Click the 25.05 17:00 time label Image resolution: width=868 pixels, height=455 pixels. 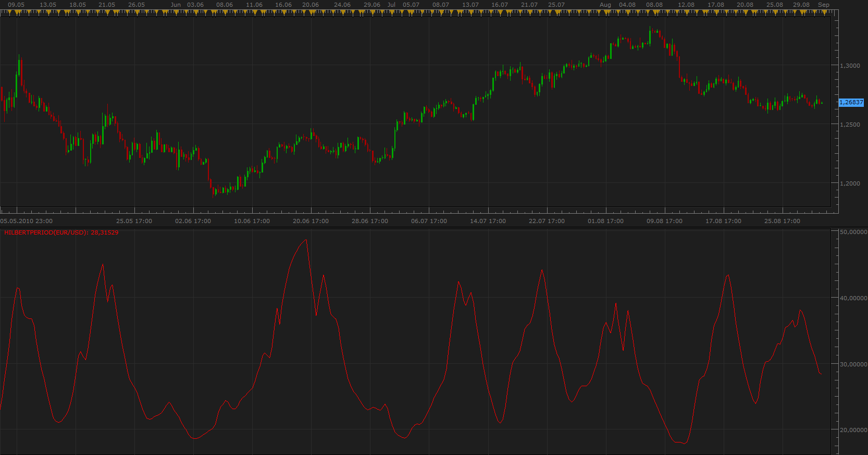click(134, 221)
